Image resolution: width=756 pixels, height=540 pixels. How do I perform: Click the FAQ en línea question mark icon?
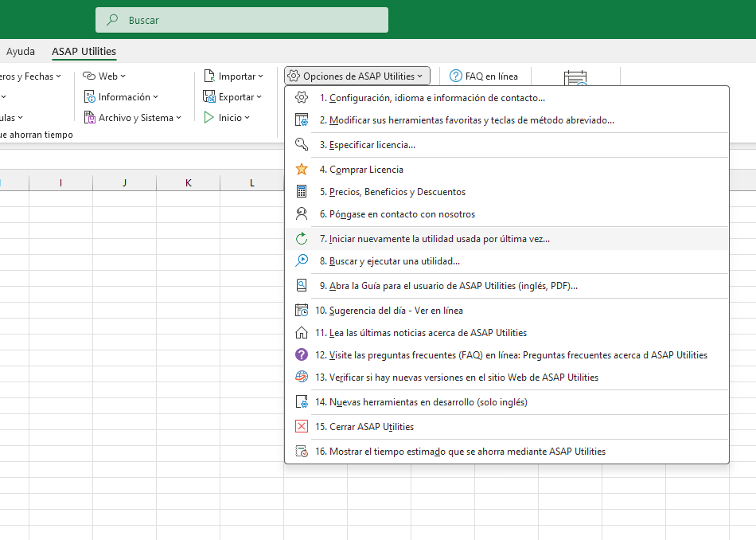click(x=456, y=76)
